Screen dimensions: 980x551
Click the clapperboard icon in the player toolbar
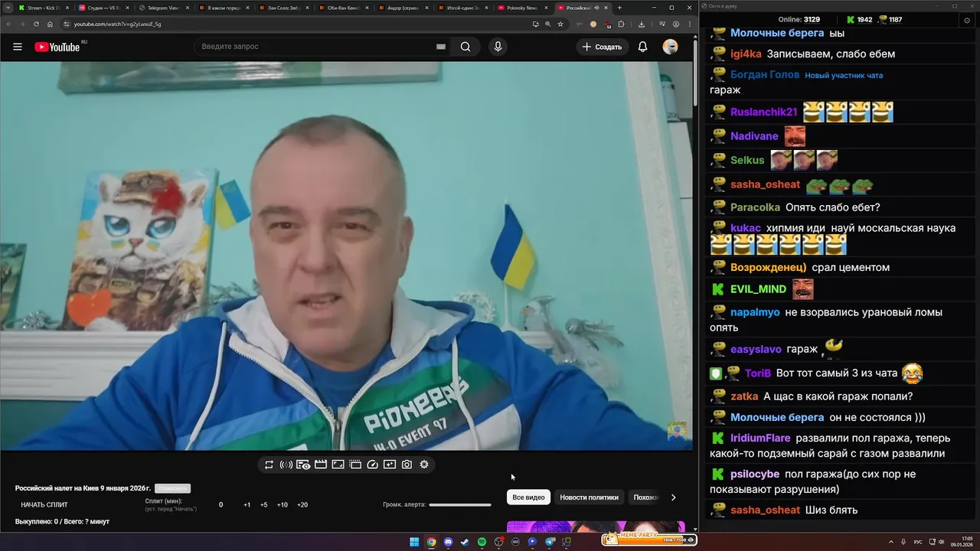pos(321,465)
